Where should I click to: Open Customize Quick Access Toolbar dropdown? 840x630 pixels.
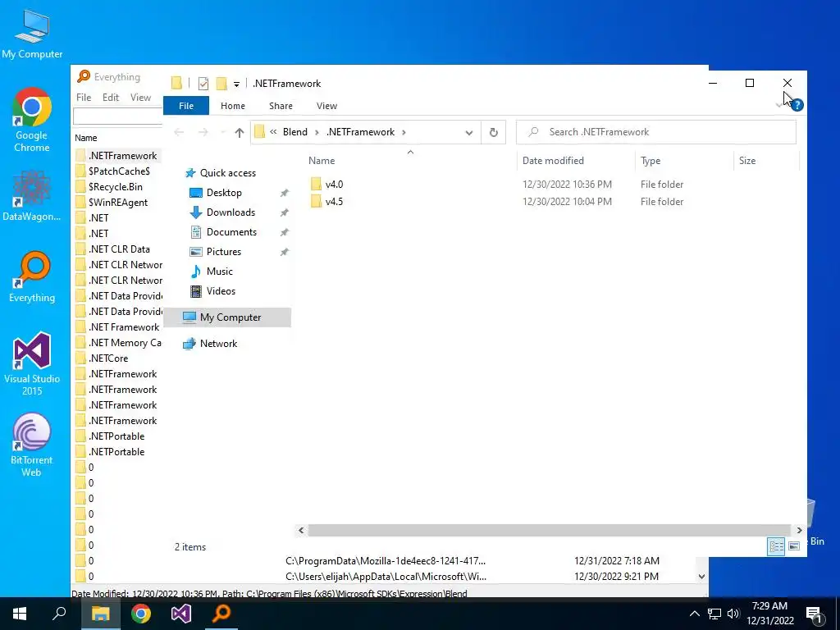(236, 84)
